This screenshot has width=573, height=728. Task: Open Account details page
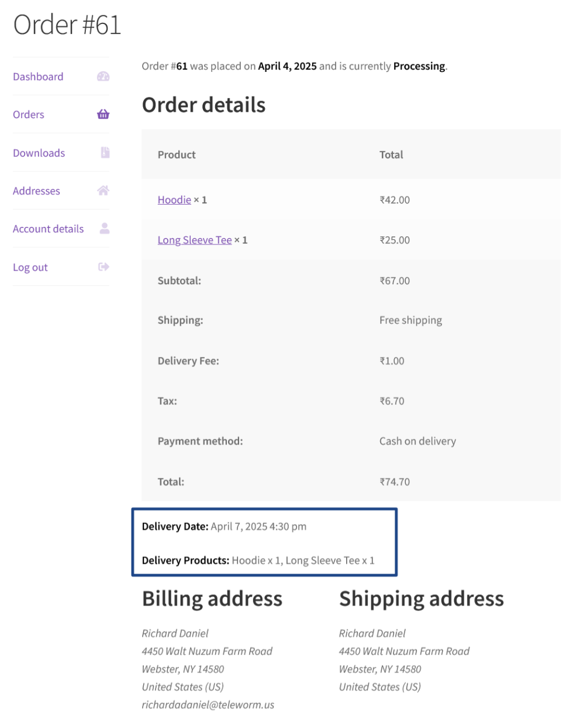point(49,229)
